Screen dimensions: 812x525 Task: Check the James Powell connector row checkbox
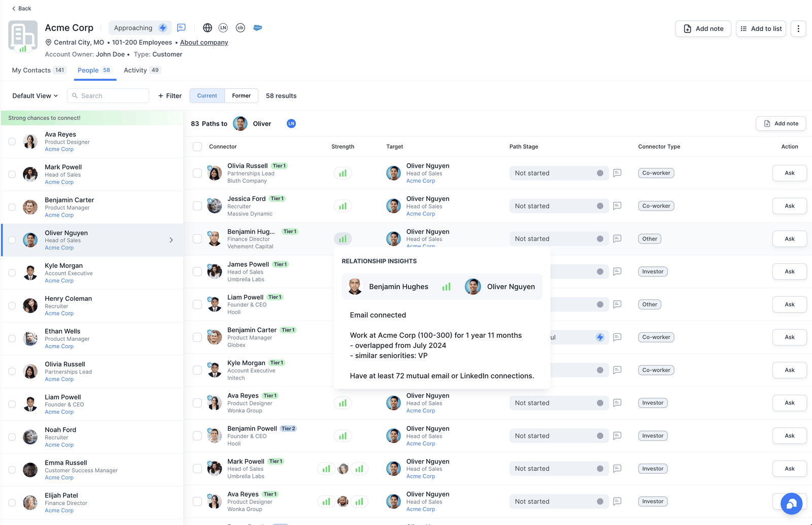pyautogui.click(x=197, y=271)
